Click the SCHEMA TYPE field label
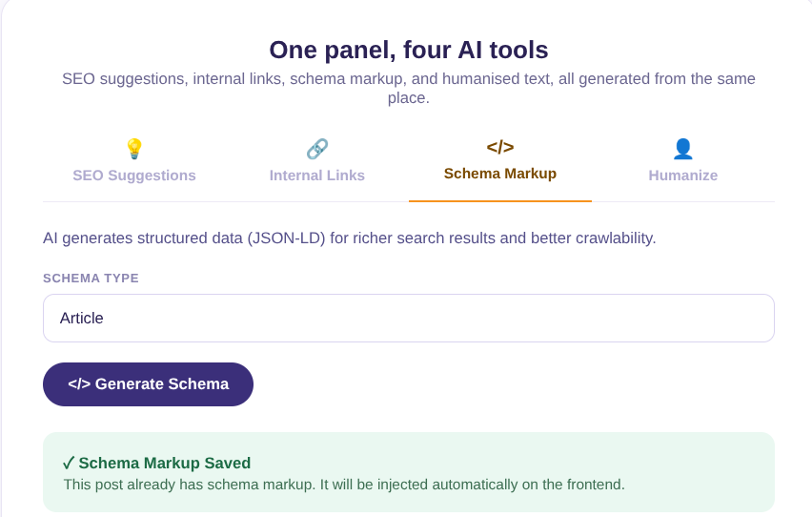 pyautogui.click(x=91, y=278)
